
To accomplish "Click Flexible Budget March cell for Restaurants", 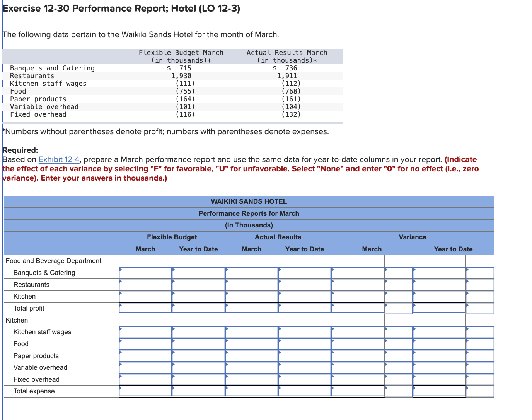I will pos(145,285).
